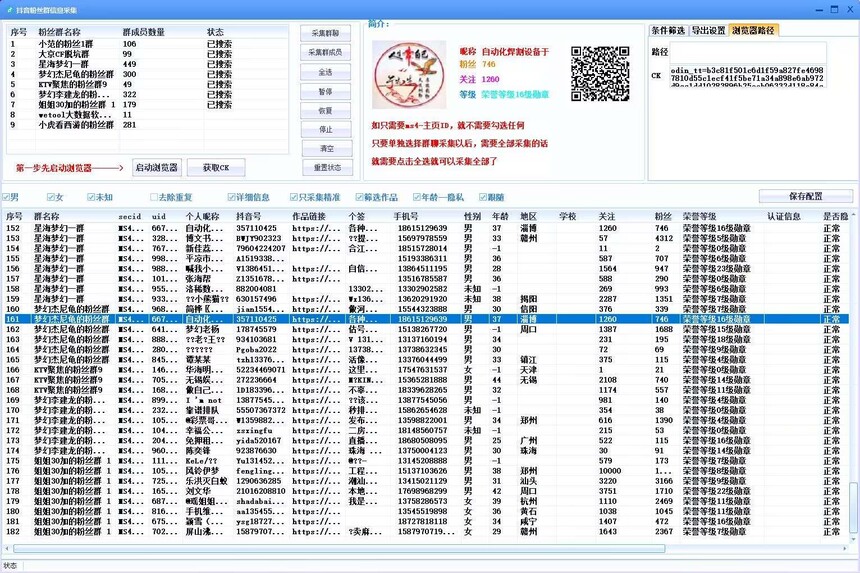Click 抖音号 cell Pgoba2022
Image resolution: width=860 pixels, height=573 pixels.
[257, 349]
